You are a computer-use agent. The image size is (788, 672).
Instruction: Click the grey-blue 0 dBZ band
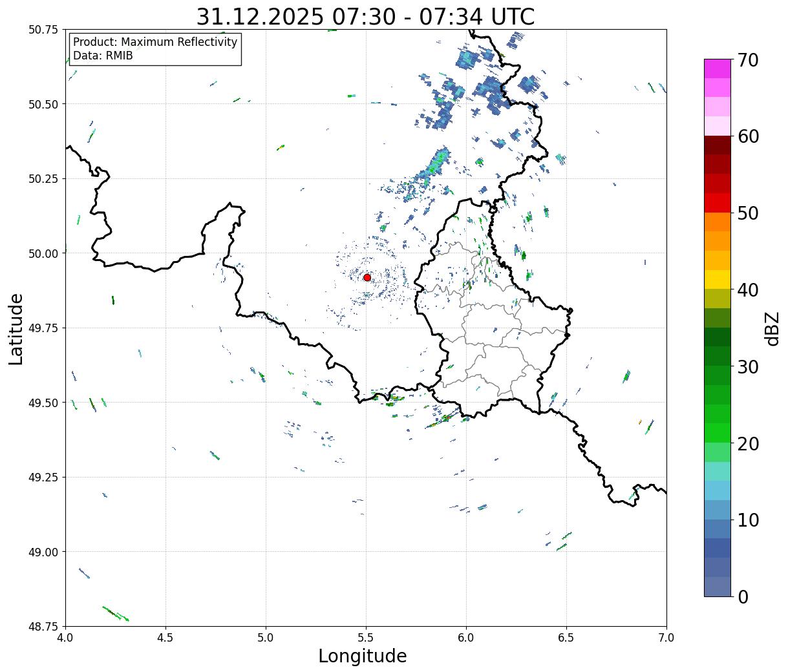(718, 586)
